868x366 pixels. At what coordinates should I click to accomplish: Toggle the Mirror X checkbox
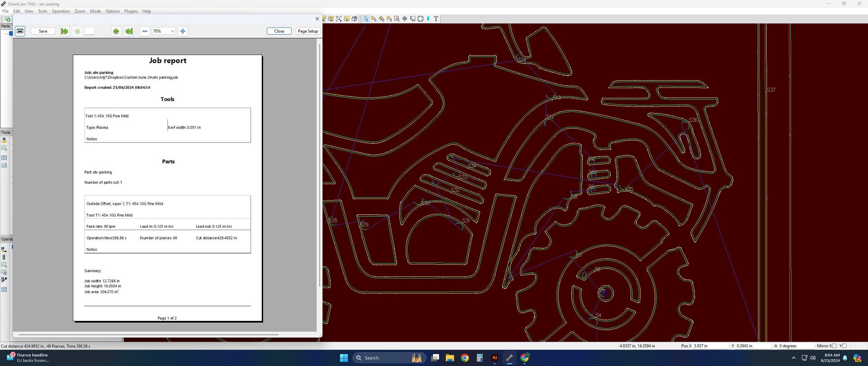(x=834, y=346)
